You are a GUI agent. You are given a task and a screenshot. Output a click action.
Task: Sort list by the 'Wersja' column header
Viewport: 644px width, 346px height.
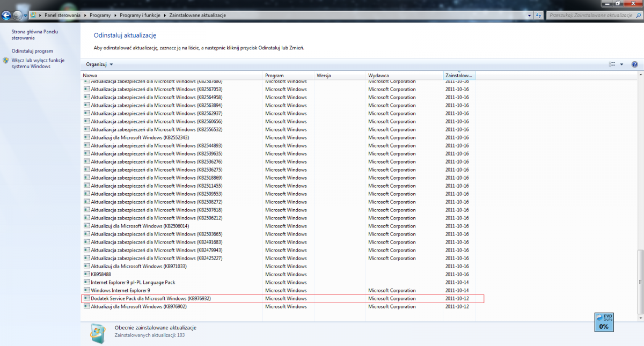click(340, 76)
